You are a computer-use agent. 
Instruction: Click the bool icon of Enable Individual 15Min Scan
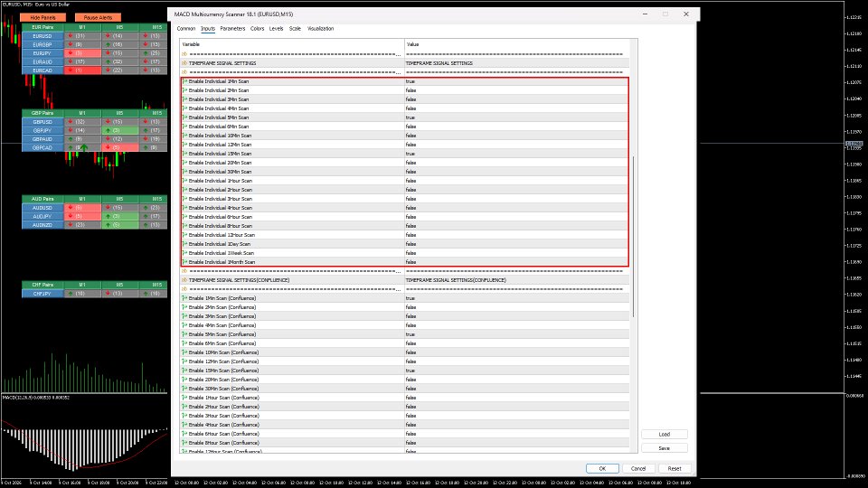[x=184, y=154]
